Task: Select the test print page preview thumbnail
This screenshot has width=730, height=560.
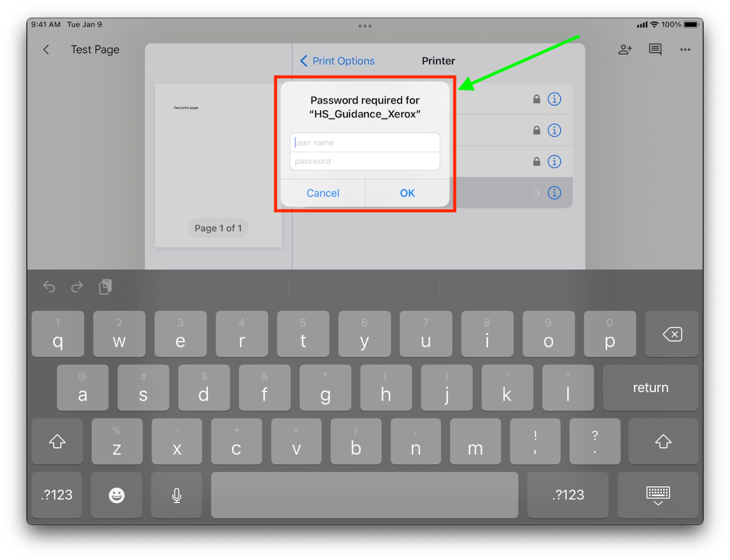Action: point(219,166)
